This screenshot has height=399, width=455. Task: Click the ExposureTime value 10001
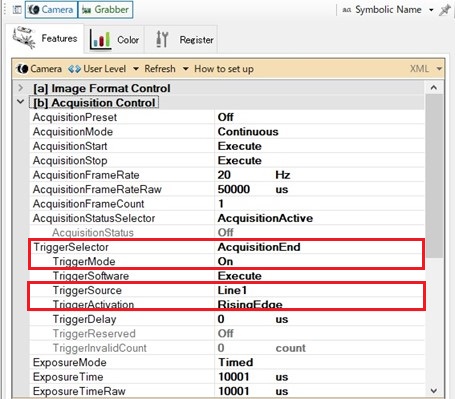click(x=234, y=377)
